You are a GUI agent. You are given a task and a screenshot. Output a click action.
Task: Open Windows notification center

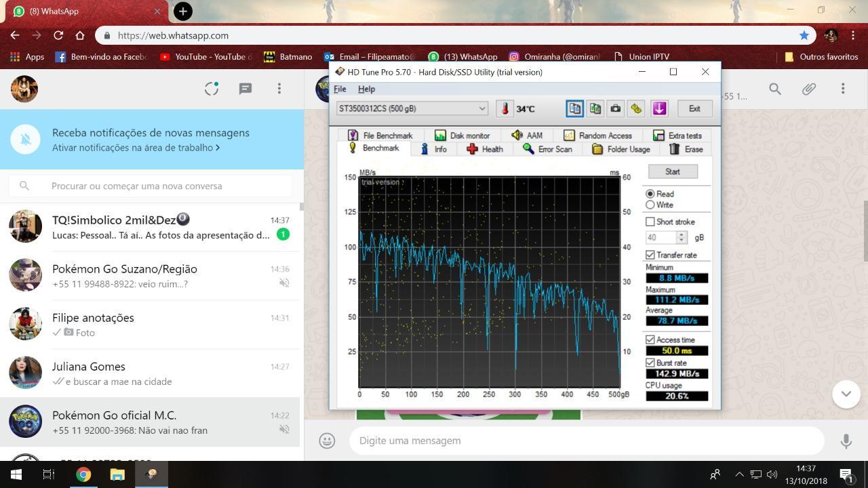846,474
